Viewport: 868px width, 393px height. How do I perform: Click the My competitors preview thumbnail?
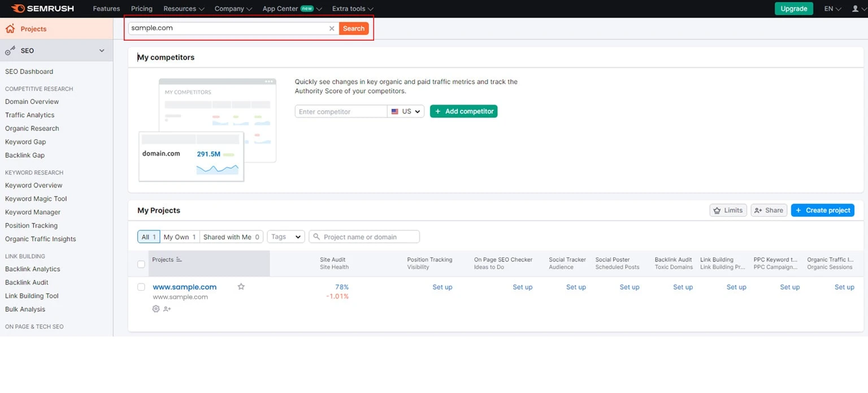pyautogui.click(x=207, y=130)
